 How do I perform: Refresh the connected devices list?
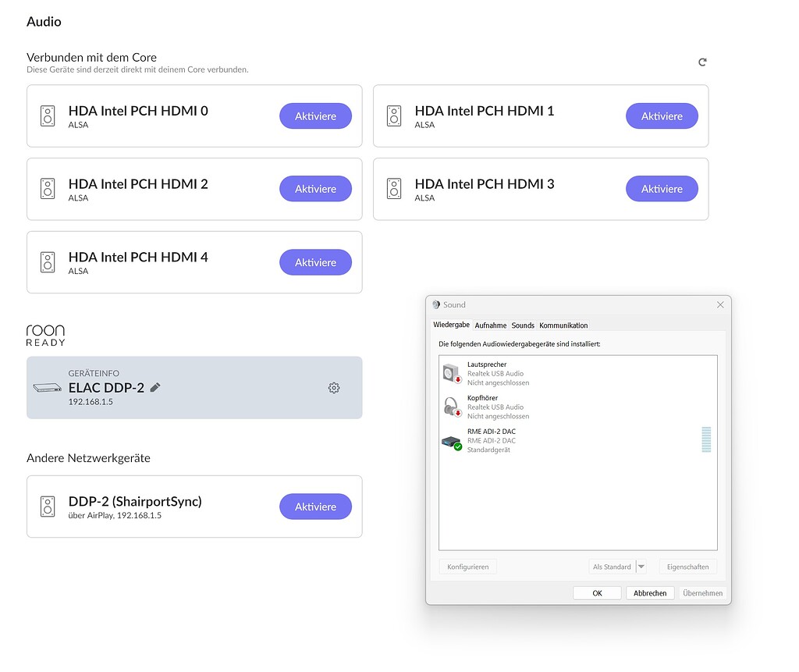pos(702,62)
